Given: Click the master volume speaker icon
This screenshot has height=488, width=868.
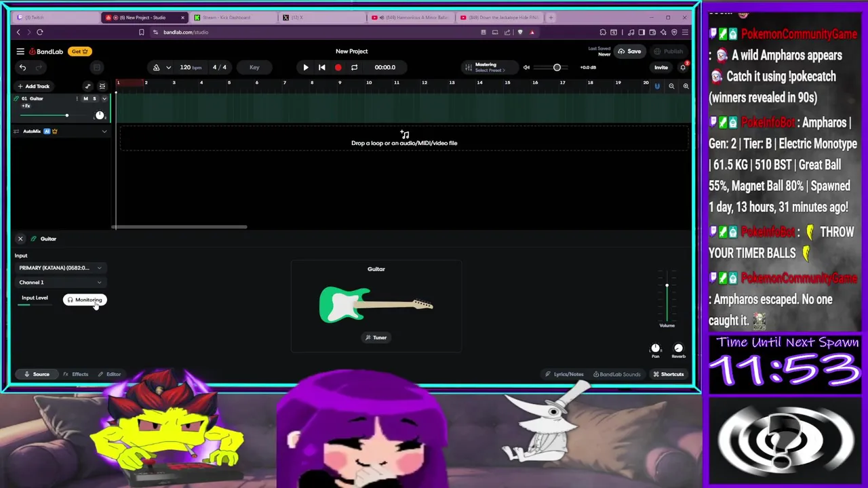Looking at the screenshot, I should [x=526, y=67].
